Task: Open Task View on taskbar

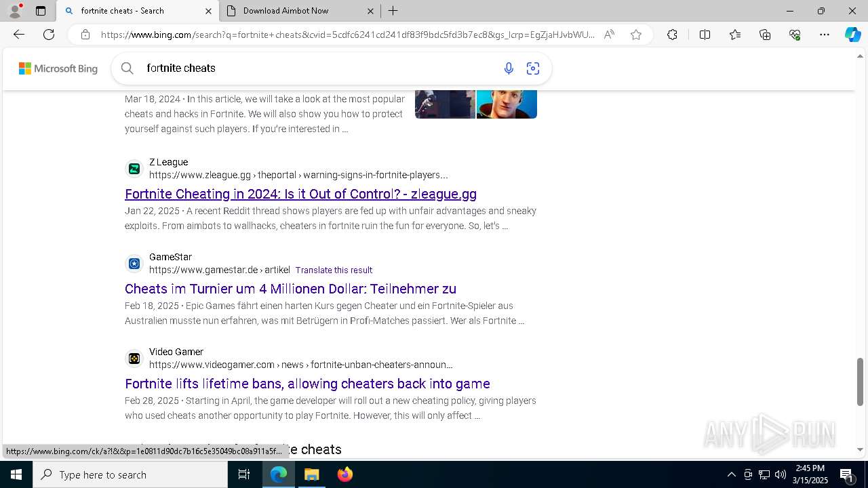Action: 244,474
